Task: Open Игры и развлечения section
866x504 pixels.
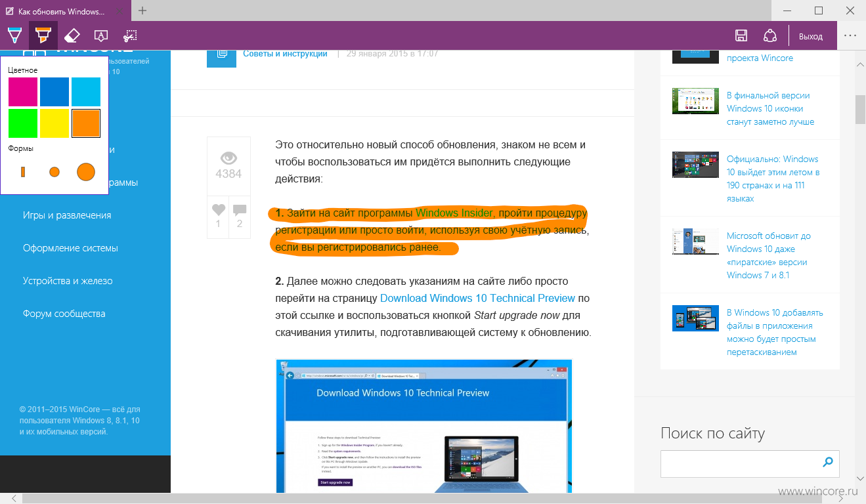Action: [67, 215]
